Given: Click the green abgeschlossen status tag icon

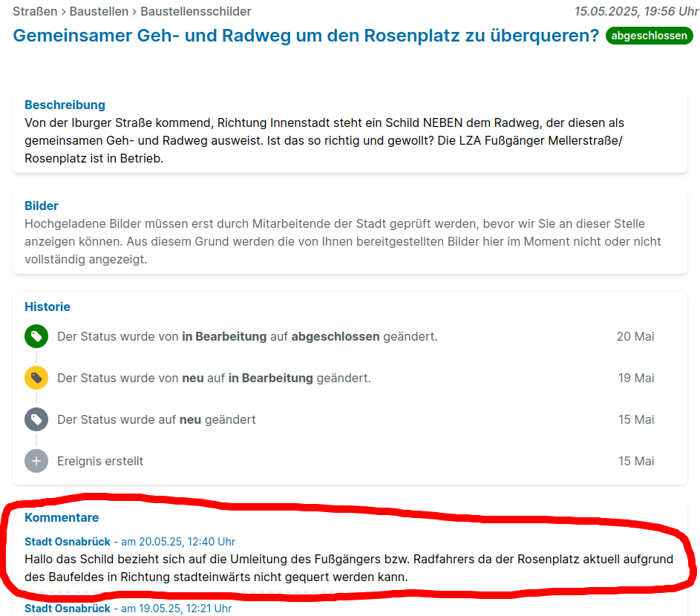Looking at the screenshot, I should click(36, 336).
